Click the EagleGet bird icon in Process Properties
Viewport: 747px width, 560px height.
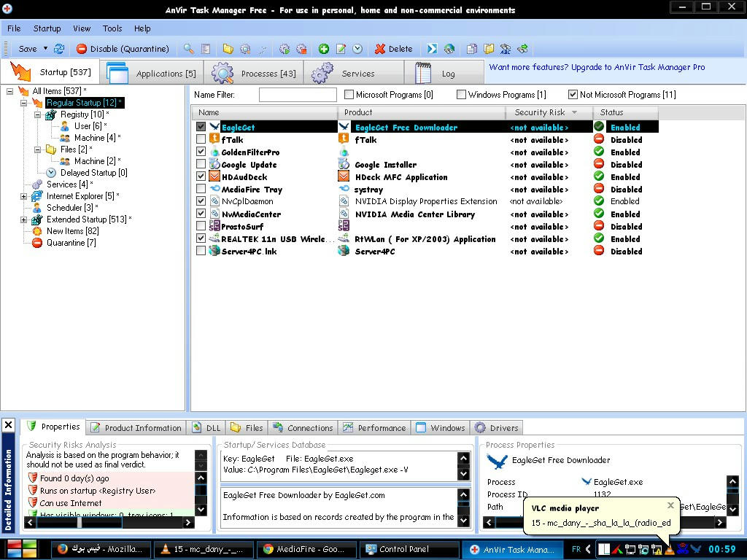(497, 461)
